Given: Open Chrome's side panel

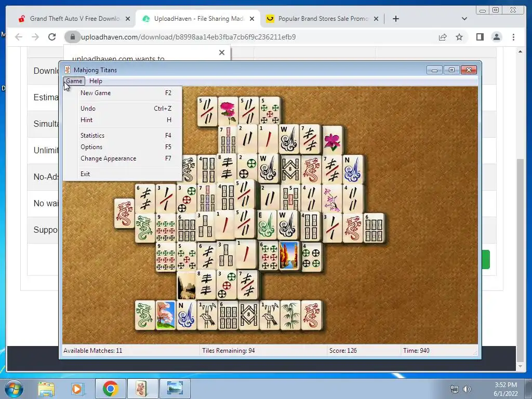Looking at the screenshot, I should [x=480, y=37].
